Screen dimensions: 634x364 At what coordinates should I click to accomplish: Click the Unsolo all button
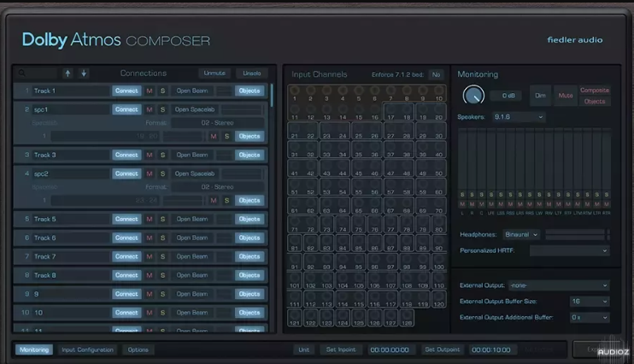tap(251, 73)
